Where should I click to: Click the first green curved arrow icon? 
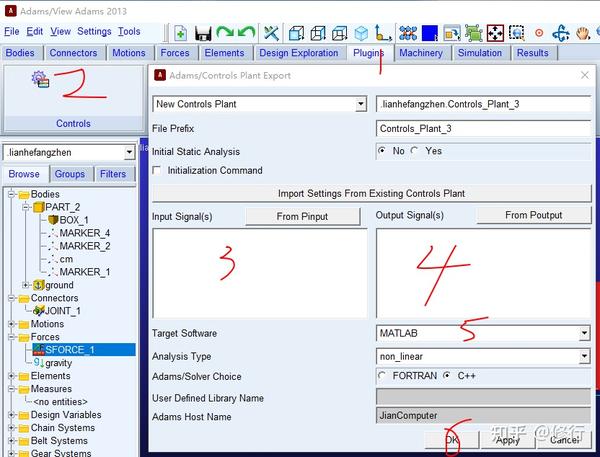click(225, 32)
